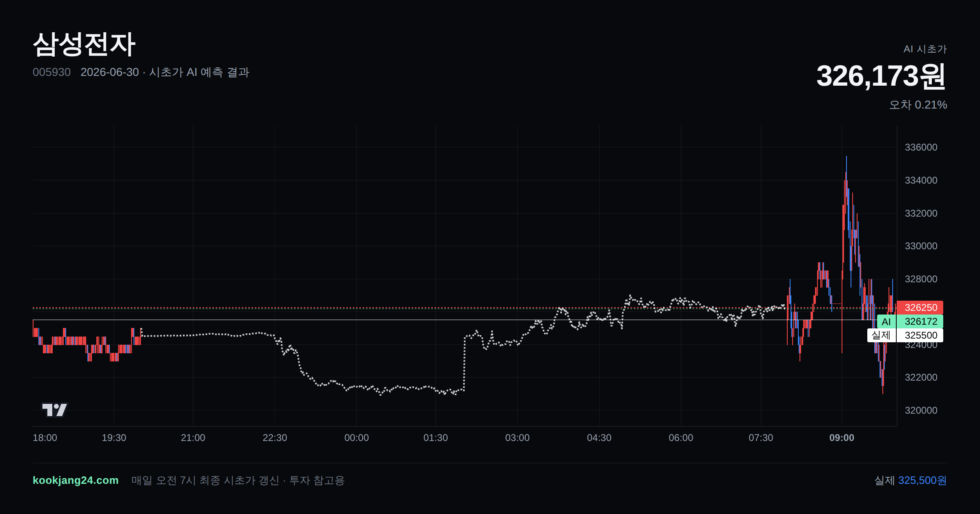Click the 오차 0.21% error text
980x514 pixels.
point(918,105)
